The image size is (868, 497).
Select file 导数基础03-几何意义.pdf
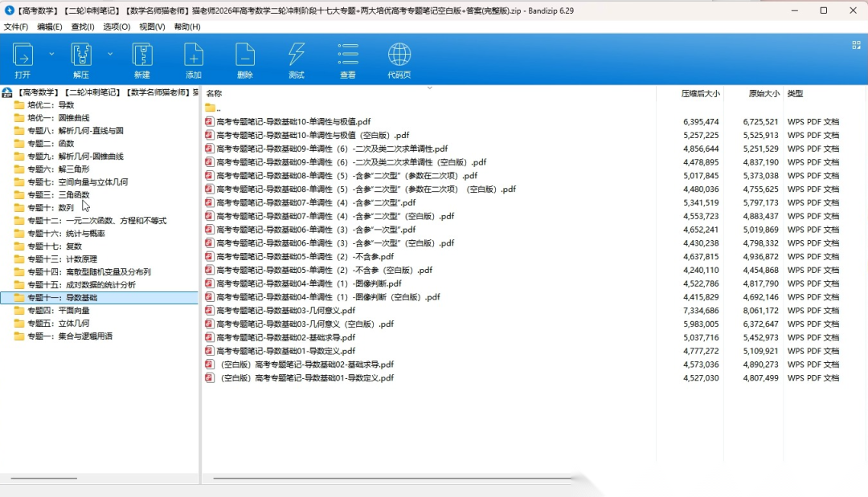(285, 311)
